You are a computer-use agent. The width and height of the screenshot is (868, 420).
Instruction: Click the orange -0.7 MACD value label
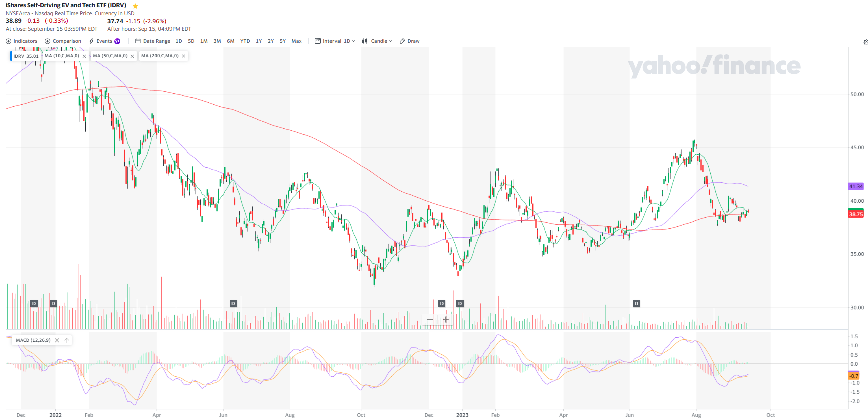[x=854, y=376]
